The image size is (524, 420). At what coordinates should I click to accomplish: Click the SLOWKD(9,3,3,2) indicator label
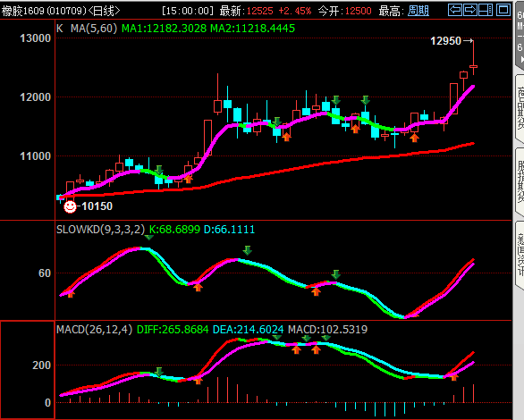pos(100,230)
